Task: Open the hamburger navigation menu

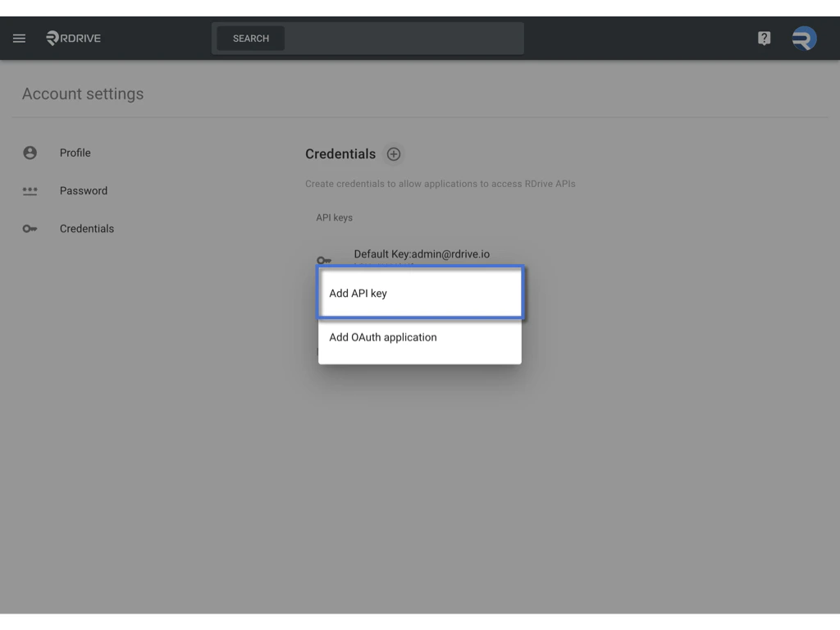Action: point(19,38)
